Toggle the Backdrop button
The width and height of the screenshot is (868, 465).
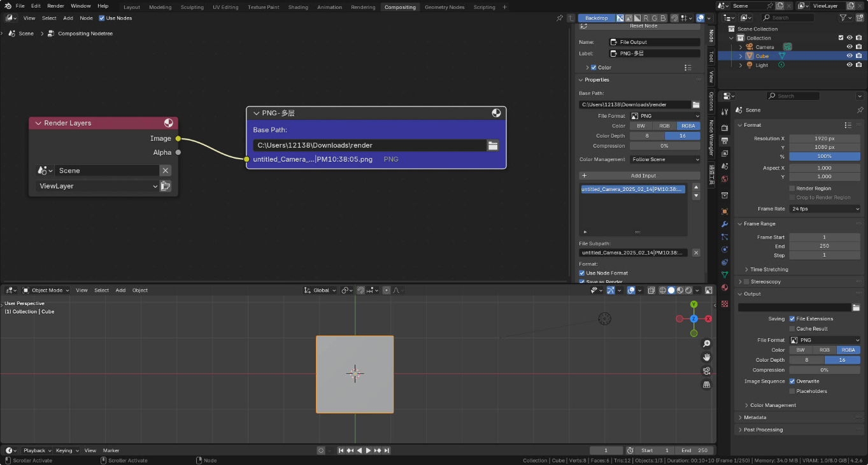[596, 18]
